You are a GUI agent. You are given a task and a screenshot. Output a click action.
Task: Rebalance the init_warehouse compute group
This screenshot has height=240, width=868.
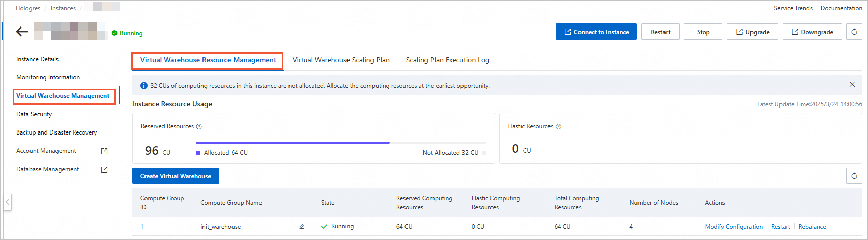[812, 227]
